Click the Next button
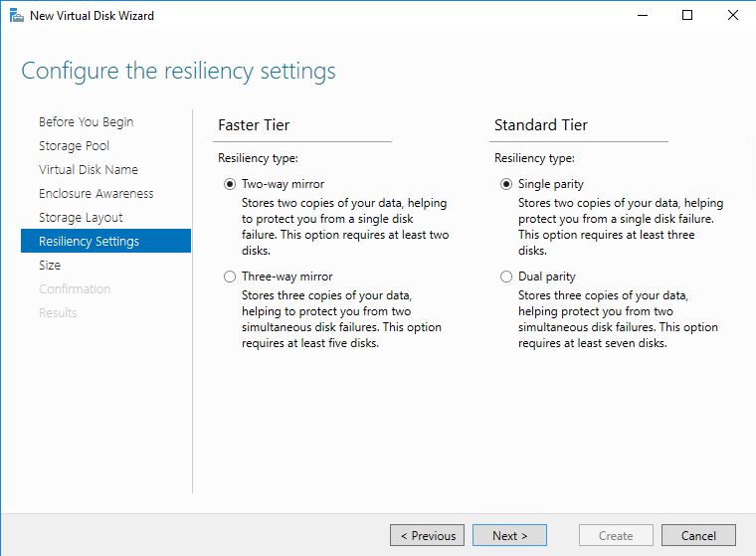 [509, 536]
